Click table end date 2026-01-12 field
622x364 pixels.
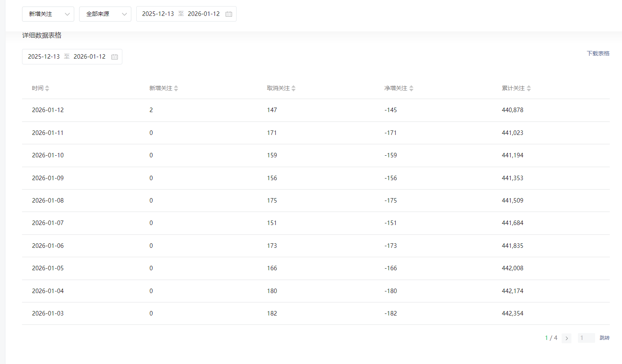click(89, 57)
